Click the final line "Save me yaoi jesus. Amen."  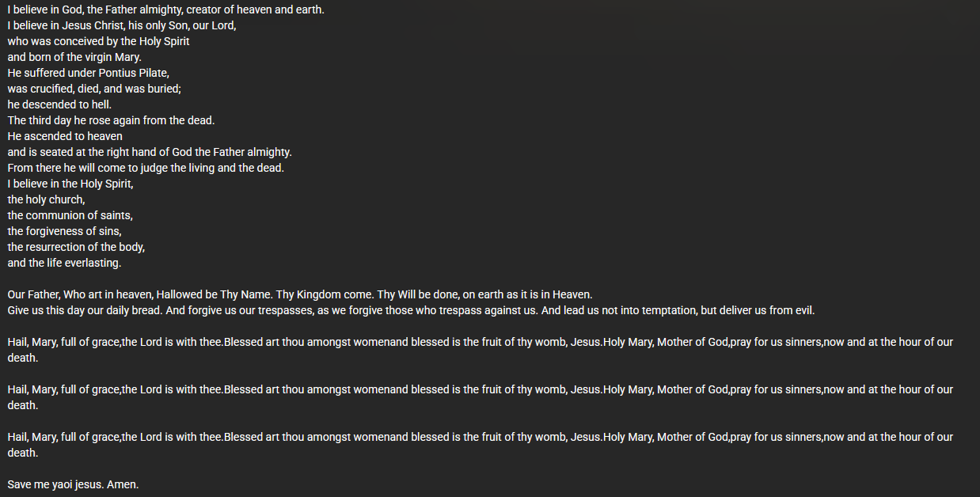point(74,484)
